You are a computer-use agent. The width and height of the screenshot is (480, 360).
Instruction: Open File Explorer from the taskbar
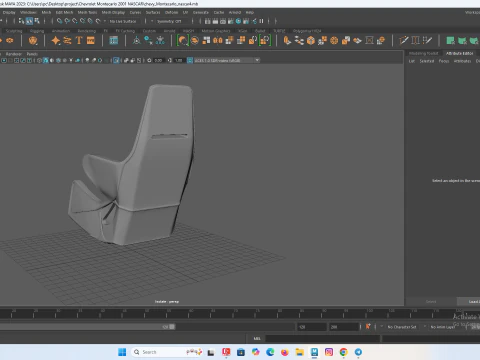coord(299,352)
